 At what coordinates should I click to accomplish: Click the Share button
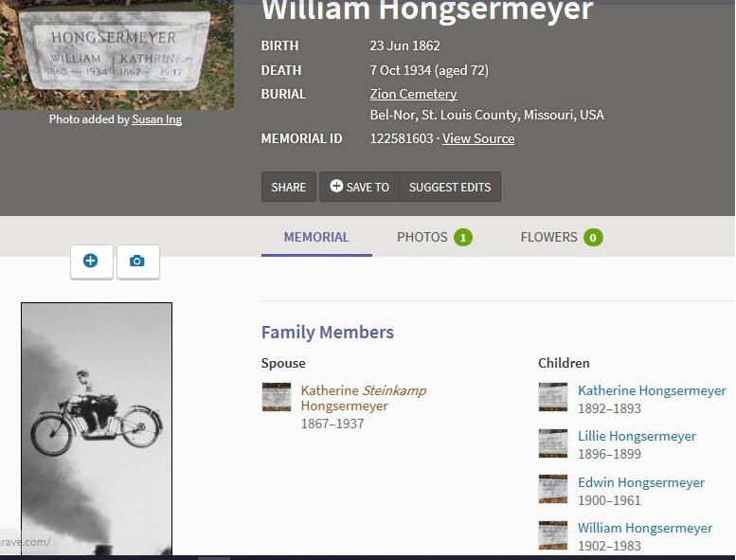289,187
